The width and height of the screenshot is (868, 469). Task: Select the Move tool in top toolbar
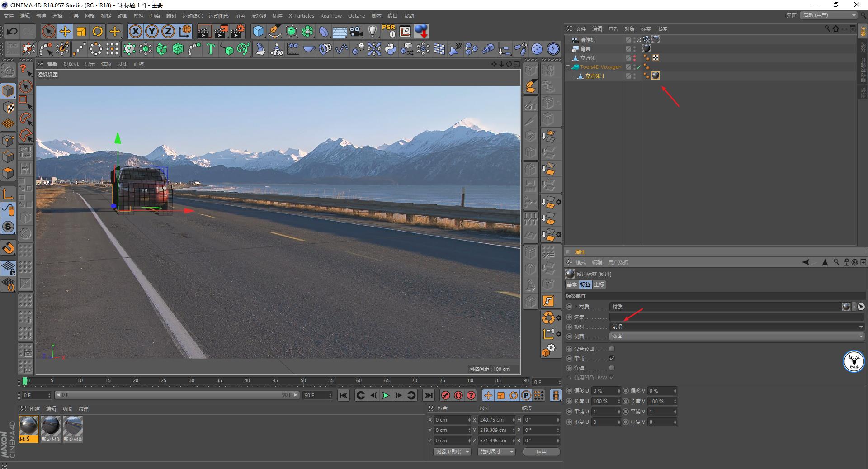(x=65, y=31)
